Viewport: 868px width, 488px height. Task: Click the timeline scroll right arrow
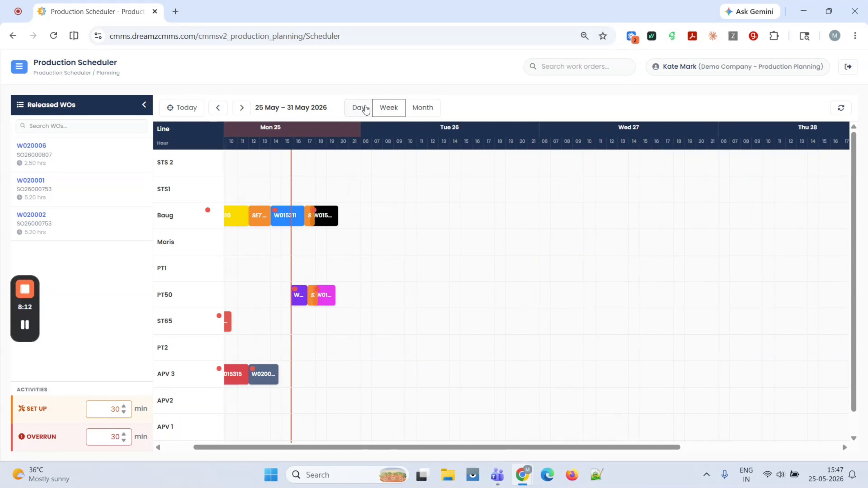844,448
